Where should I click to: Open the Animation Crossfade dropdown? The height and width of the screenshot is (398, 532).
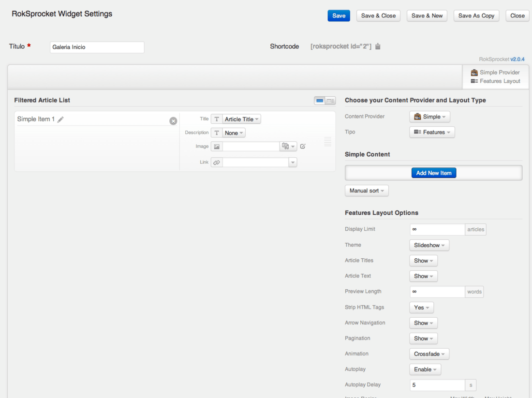[x=429, y=354]
